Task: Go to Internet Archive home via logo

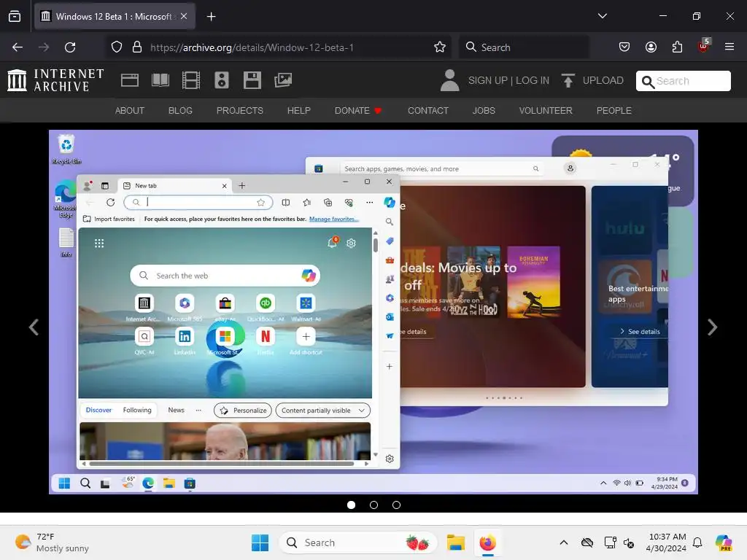Action: point(55,80)
